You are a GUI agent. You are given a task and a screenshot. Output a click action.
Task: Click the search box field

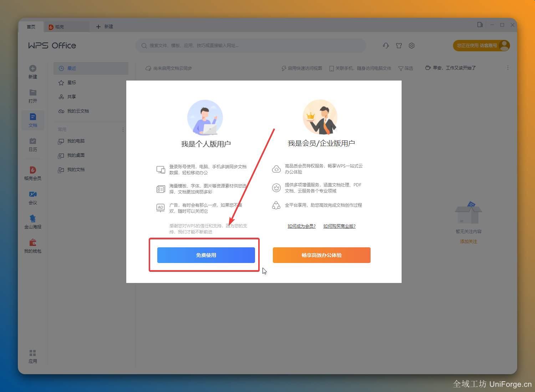point(251,46)
